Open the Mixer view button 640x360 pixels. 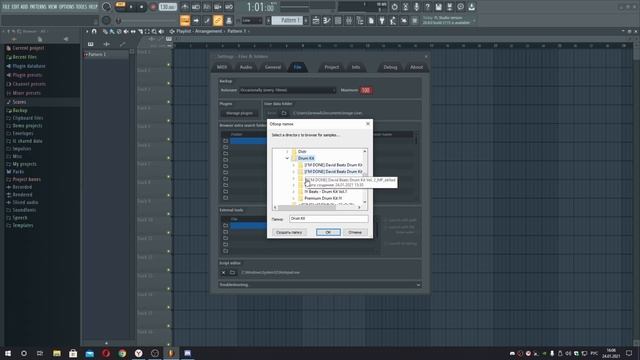coord(349,20)
